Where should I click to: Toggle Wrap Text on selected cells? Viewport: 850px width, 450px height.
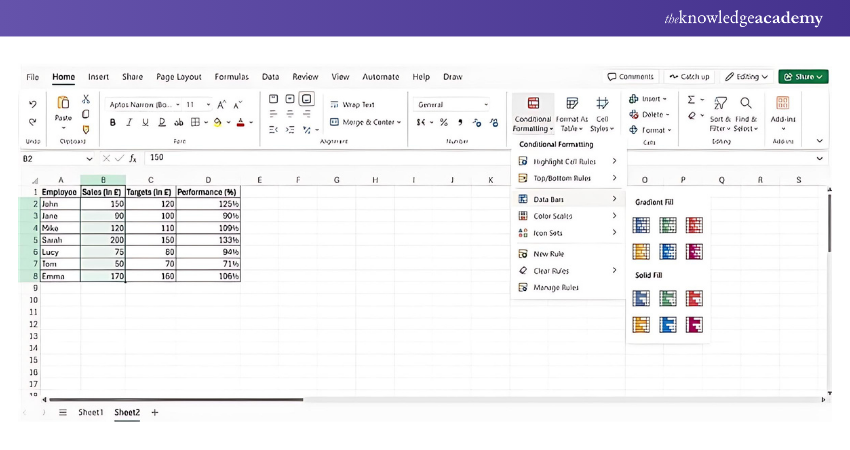point(352,104)
